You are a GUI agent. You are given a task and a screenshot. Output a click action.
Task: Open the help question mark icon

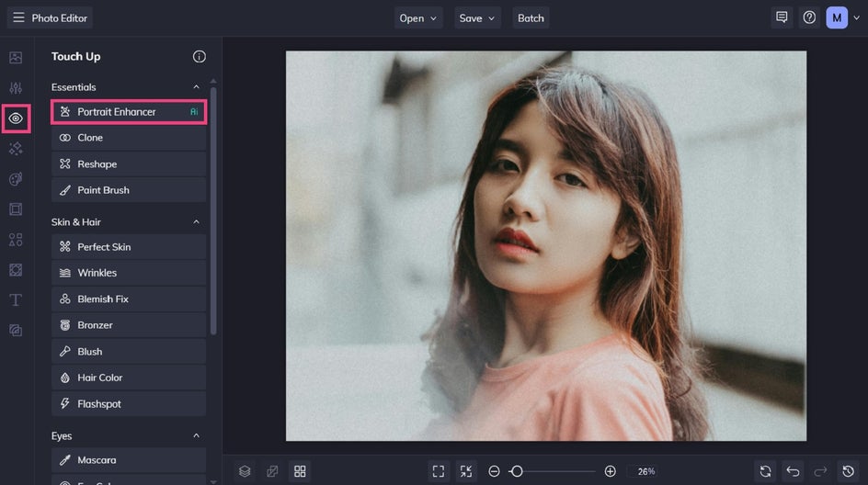pos(809,17)
